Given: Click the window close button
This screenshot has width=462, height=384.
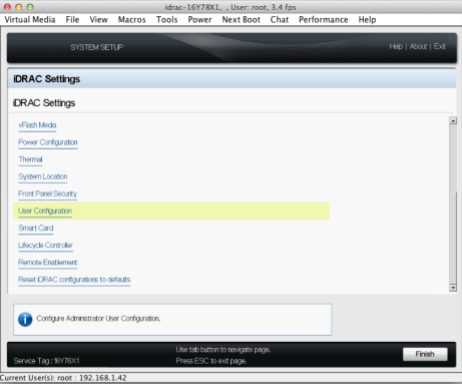Looking at the screenshot, I should [x=7, y=7].
